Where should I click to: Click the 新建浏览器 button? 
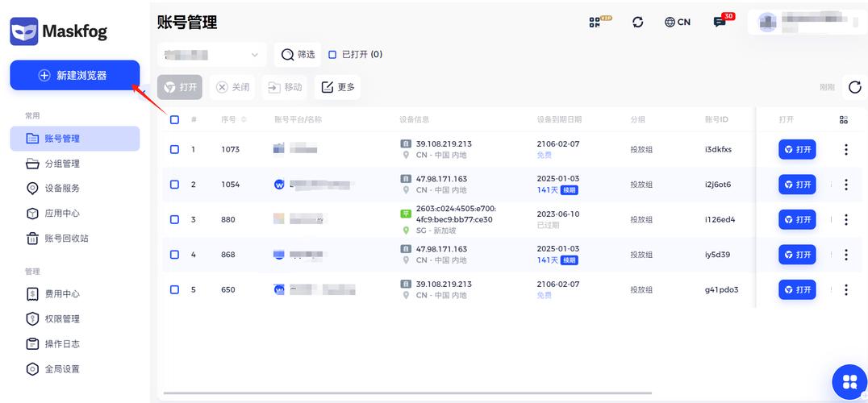pos(74,75)
